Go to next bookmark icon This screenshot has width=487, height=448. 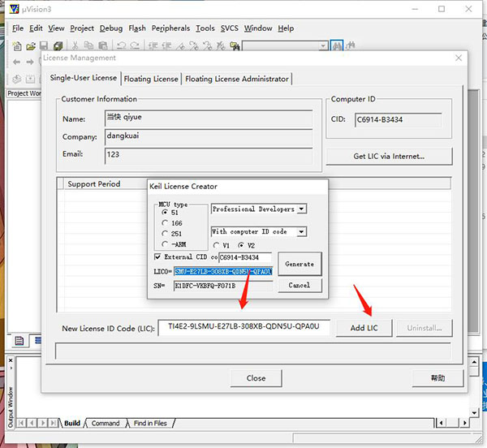coord(194,46)
